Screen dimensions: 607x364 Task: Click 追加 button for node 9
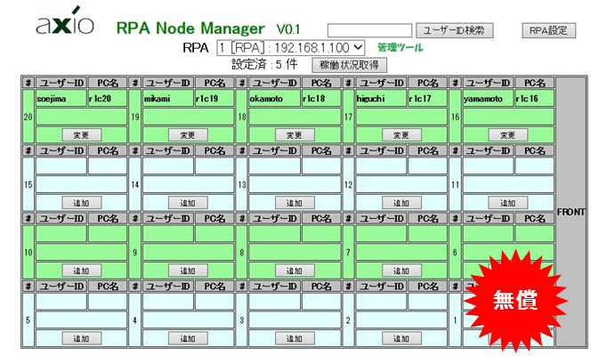pyautogui.click(x=188, y=271)
